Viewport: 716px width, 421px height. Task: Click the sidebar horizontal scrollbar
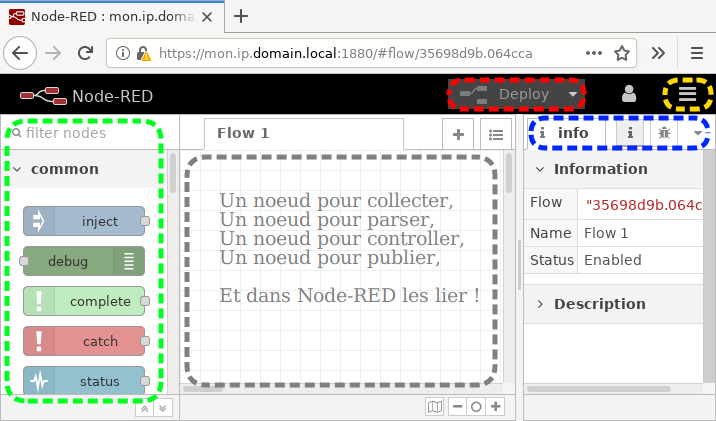click(x=599, y=389)
